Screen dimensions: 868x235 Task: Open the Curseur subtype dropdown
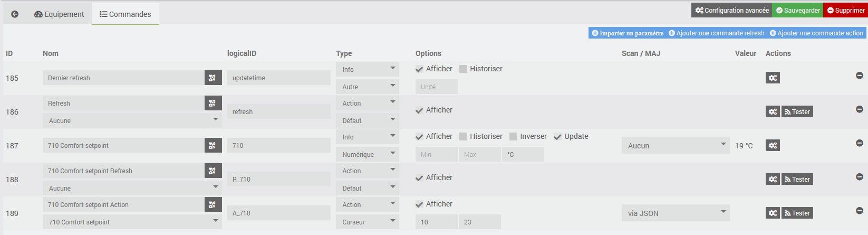tap(367, 222)
